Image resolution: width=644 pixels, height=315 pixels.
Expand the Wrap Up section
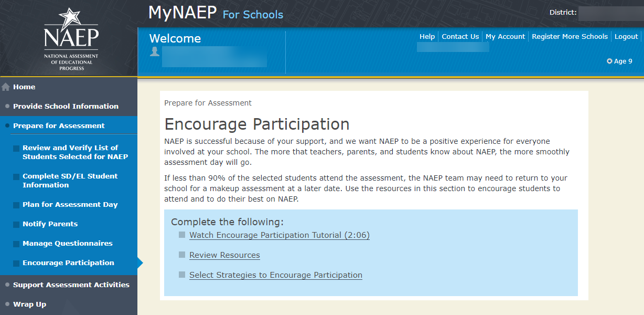[x=29, y=304]
